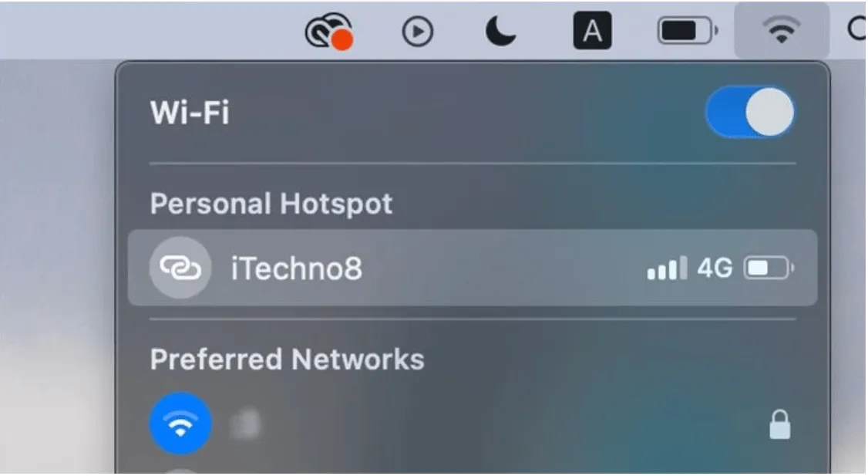The height and width of the screenshot is (476, 868).
Task: Click the circled play icon in menu bar
Action: pyautogui.click(x=417, y=32)
